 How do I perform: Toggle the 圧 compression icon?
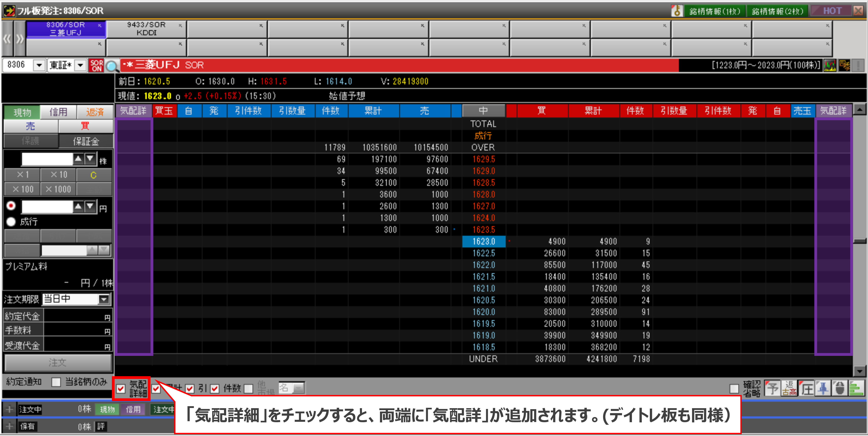point(806,388)
